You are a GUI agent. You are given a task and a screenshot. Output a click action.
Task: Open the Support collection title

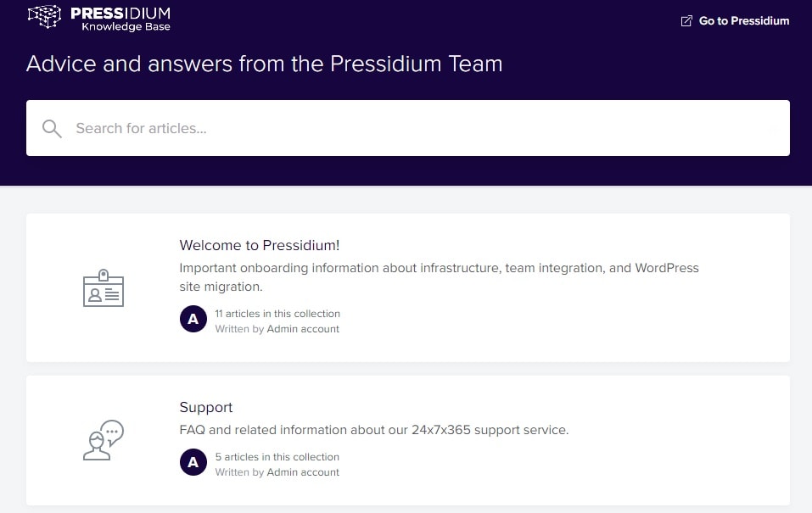pos(205,407)
